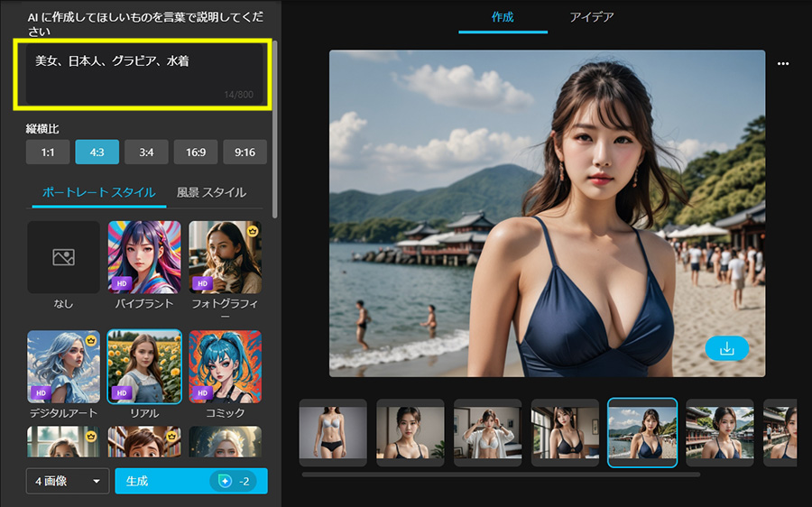Screen dimensions: 812x507
Task: Switch to the アイデア tab
Action: [x=594, y=17]
